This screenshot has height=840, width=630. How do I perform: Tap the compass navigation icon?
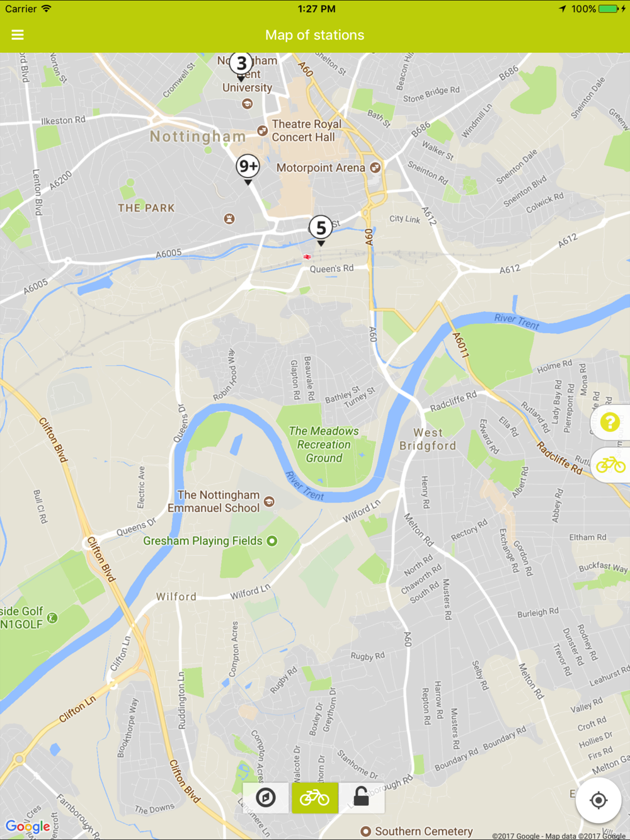point(266,798)
